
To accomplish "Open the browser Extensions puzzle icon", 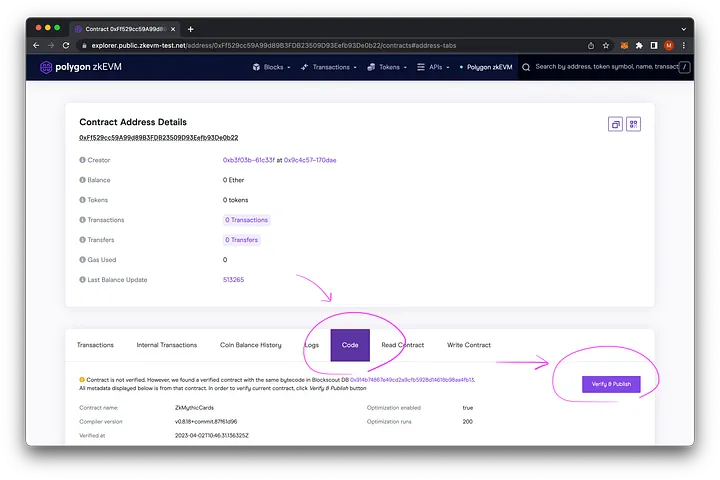I will click(639, 45).
